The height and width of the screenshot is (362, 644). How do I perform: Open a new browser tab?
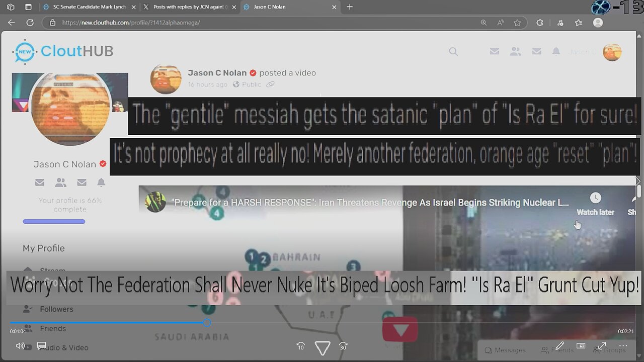coord(350,7)
